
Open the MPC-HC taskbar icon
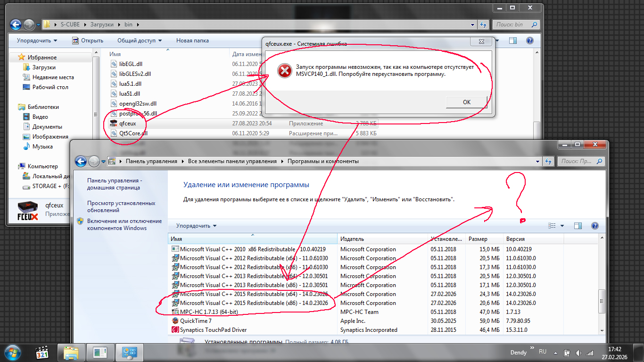(x=42, y=352)
